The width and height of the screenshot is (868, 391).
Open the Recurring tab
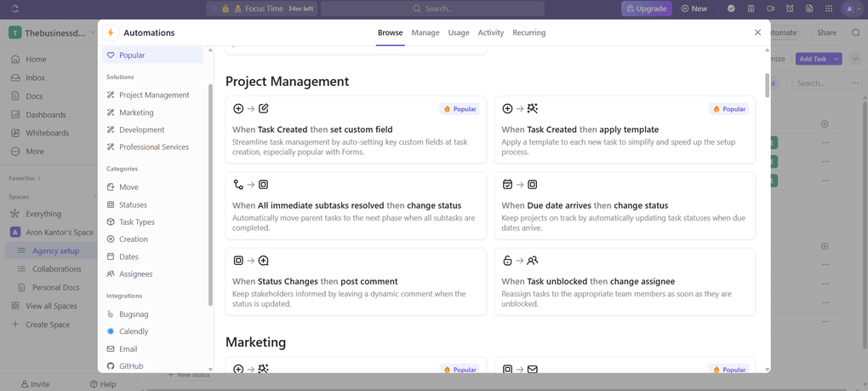tap(528, 32)
